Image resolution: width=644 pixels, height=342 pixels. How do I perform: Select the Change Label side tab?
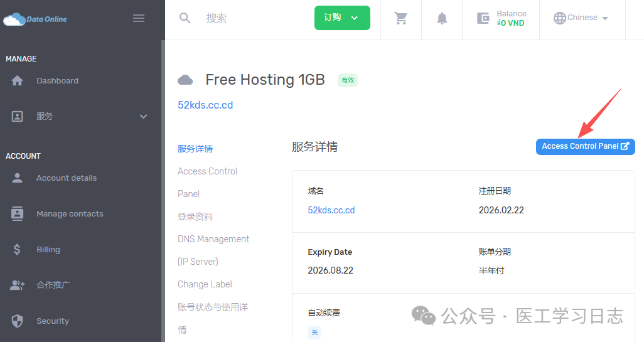pyautogui.click(x=205, y=284)
